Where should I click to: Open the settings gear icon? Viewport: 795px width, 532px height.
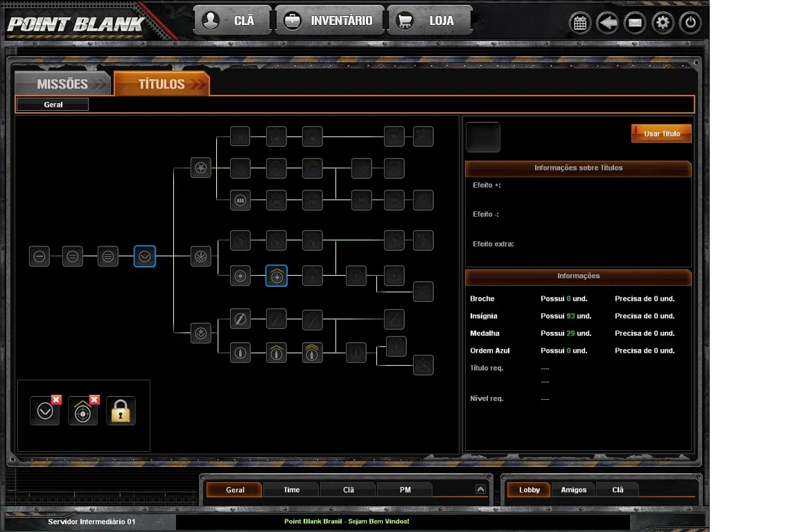click(663, 23)
